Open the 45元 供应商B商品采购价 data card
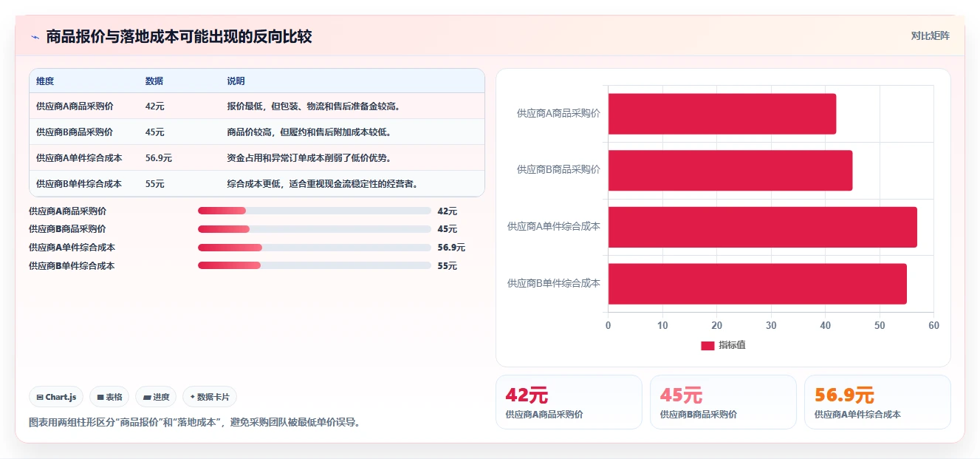This screenshot has width=980, height=459. (723, 402)
